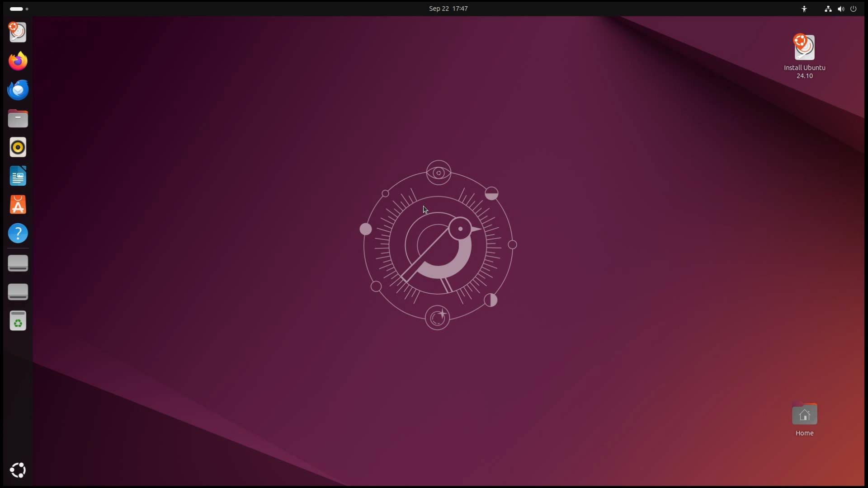Open Install Ubuntu 24.10 desktop icon
The image size is (868, 488).
pos(804,56)
